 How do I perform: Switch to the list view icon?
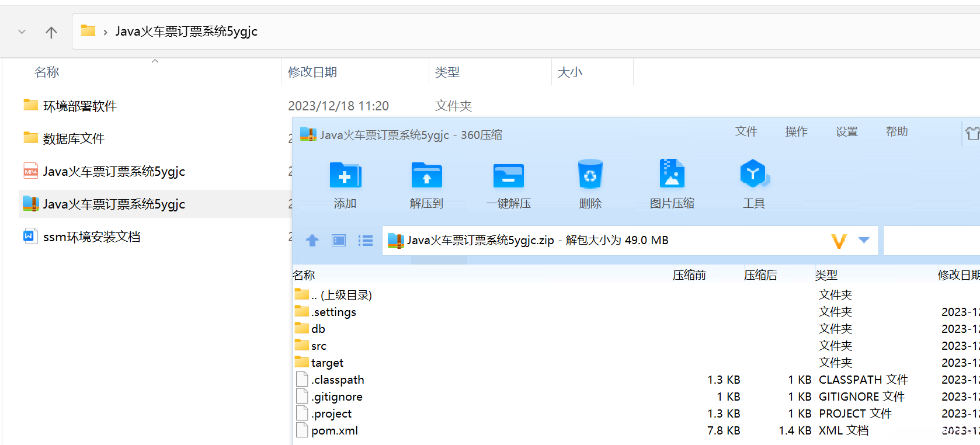pyautogui.click(x=366, y=241)
